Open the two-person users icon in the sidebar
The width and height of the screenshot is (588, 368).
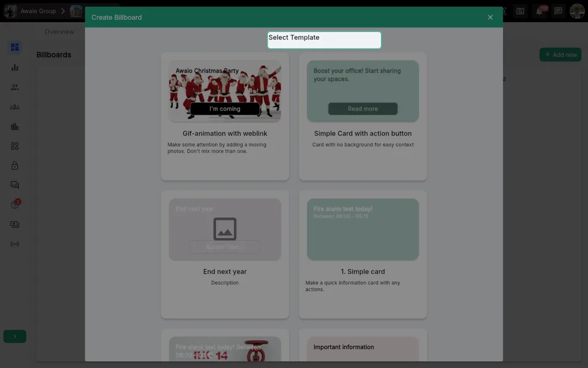[15, 87]
